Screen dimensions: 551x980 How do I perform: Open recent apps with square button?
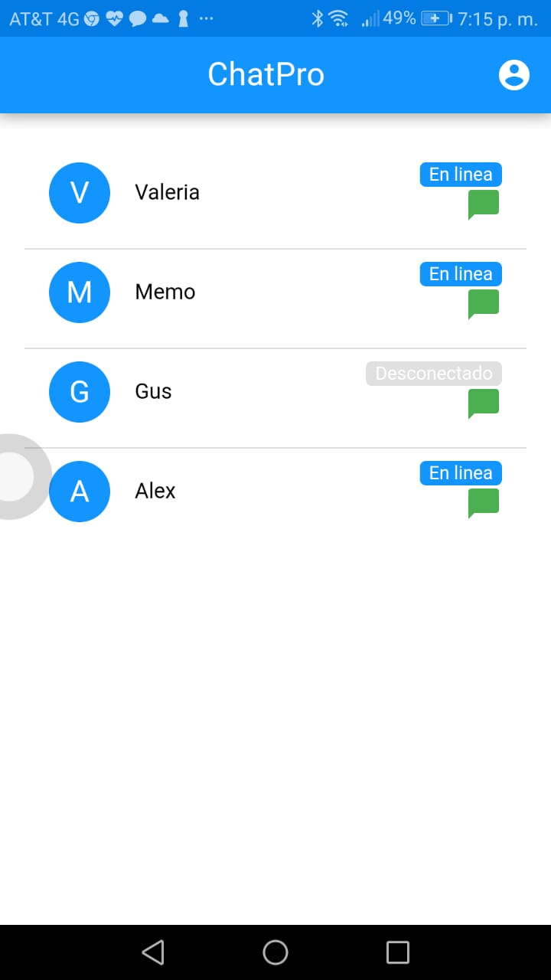pos(398,952)
